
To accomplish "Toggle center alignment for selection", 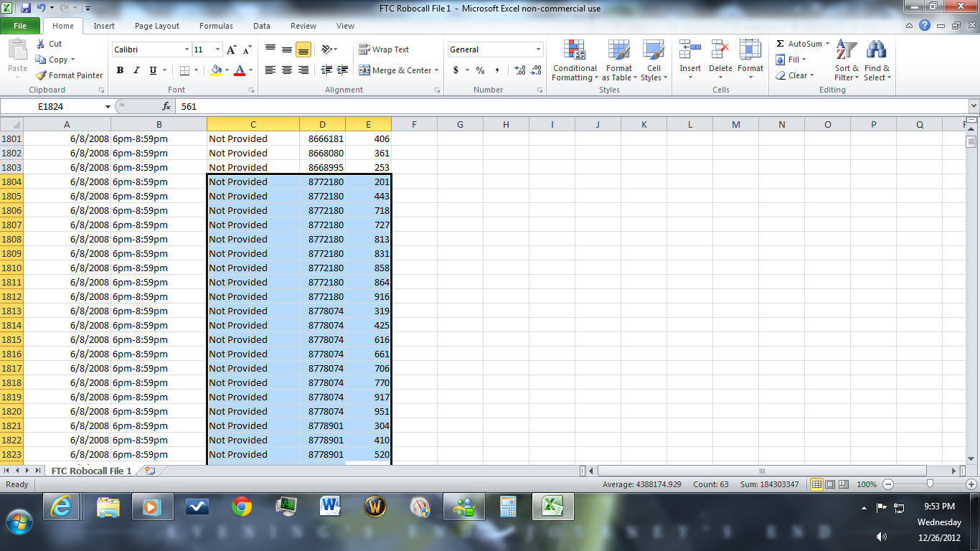I will click(286, 70).
